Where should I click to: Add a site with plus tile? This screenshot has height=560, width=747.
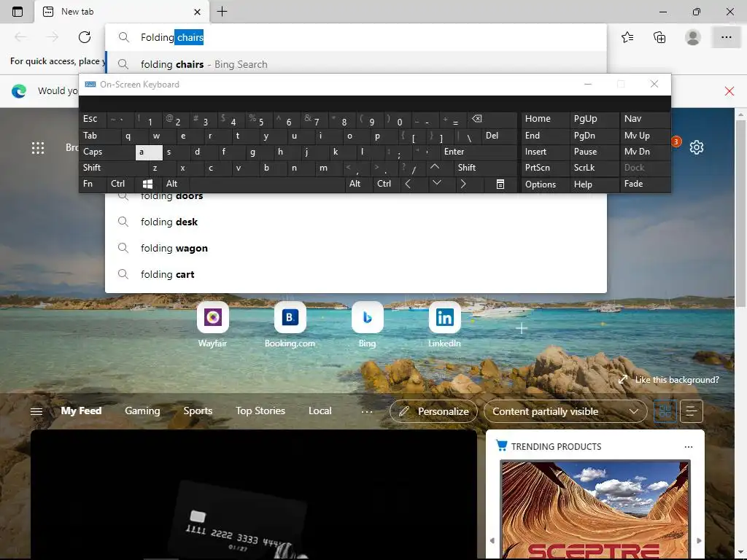(522, 328)
